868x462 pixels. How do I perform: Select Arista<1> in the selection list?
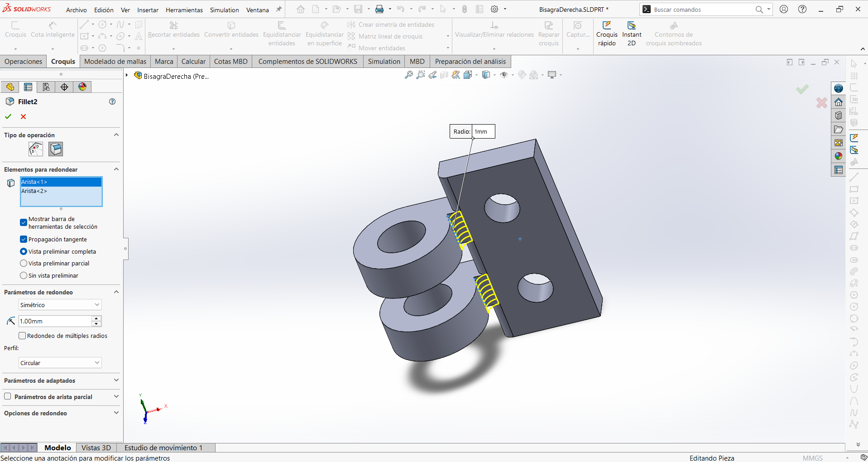pyautogui.click(x=61, y=182)
